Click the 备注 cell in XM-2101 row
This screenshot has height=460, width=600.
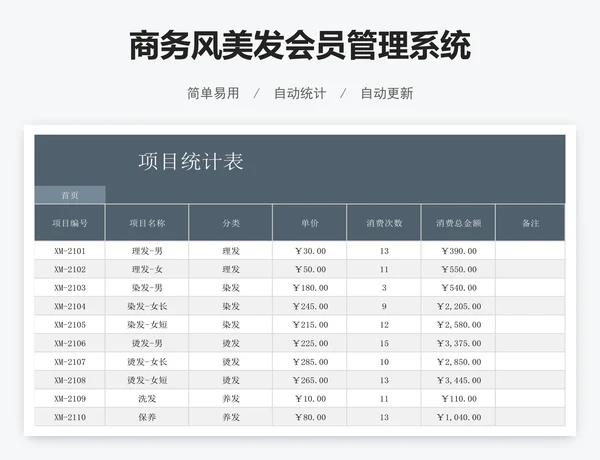point(530,251)
